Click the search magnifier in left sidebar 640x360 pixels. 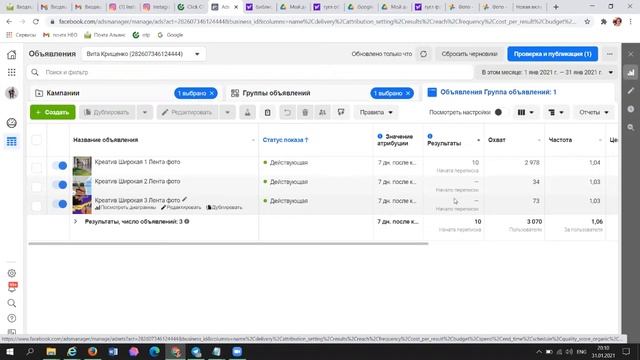click(11, 303)
